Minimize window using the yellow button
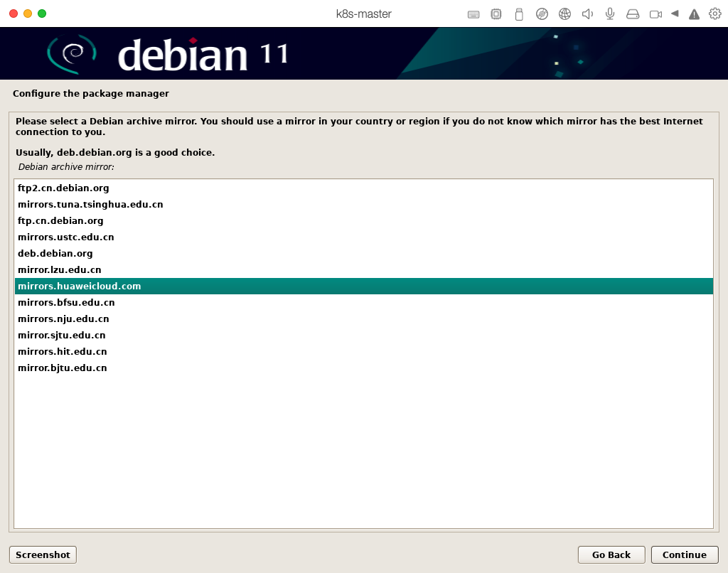The width and height of the screenshot is (728, 573). tap(28, 14)
